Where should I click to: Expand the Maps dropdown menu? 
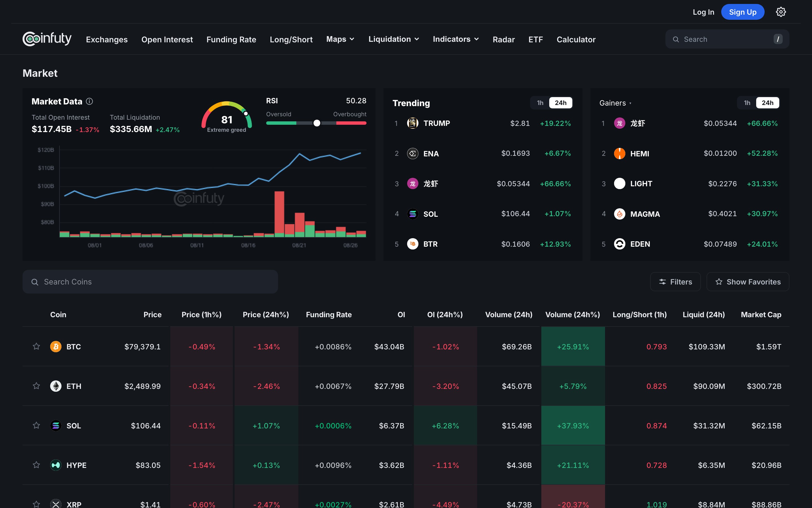[340, 39]
